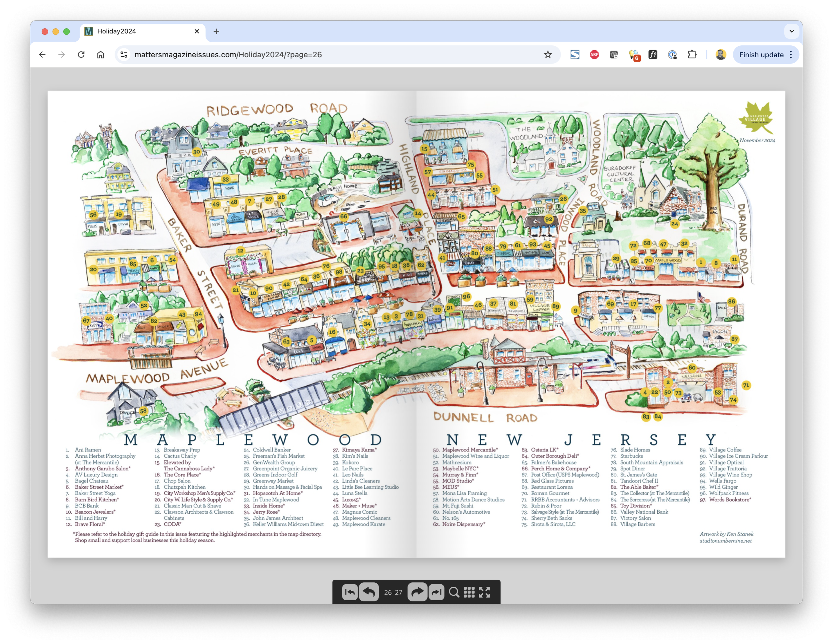Click directory entry "Noire Dispensary*"

click(464, 524)
